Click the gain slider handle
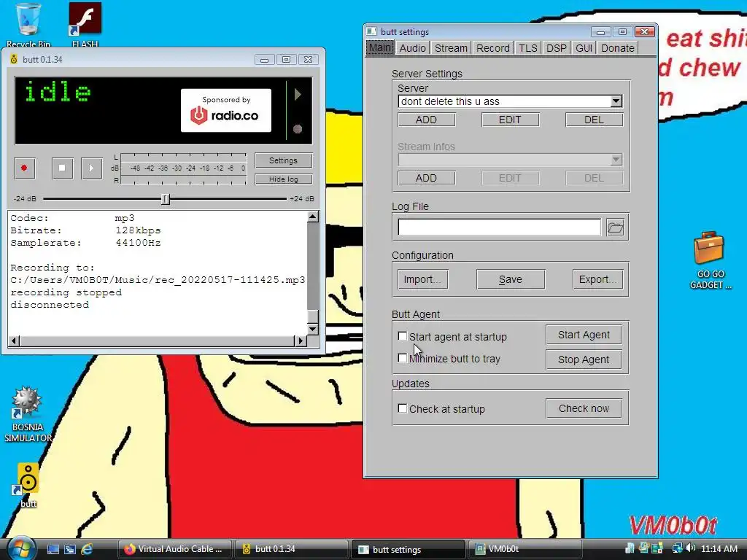Screen dimensions: 747x560 [x=166, y=198]
